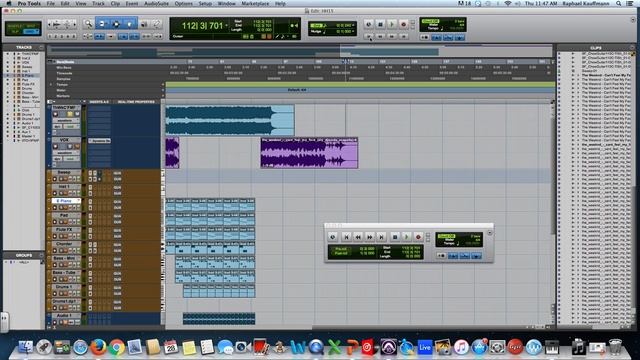Select the Edit mode box (Shuffle/Spot/Slip/Grid)
640x360 pixels.
[23, 28]
